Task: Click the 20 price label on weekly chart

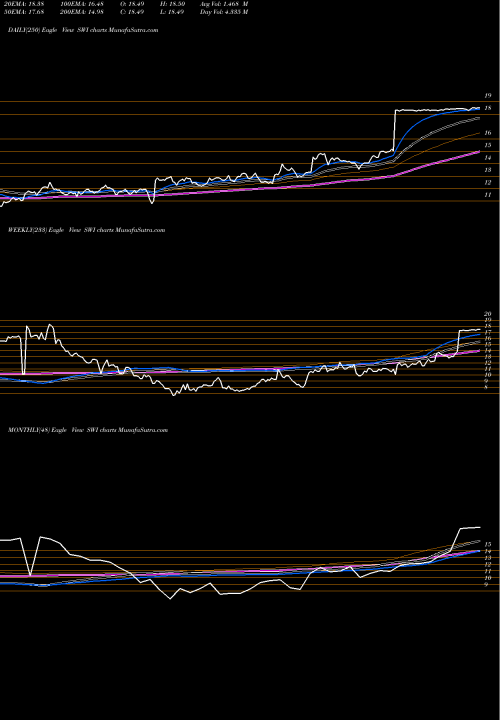Action: (x=488, y=314)
